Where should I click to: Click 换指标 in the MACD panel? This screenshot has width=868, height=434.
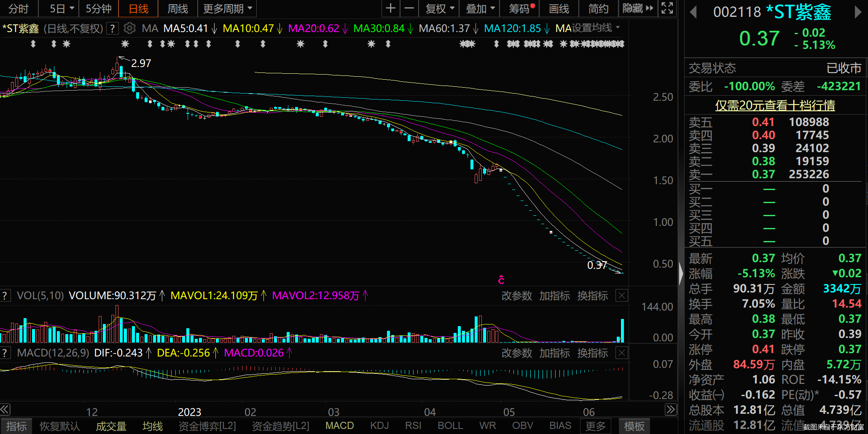592,353
